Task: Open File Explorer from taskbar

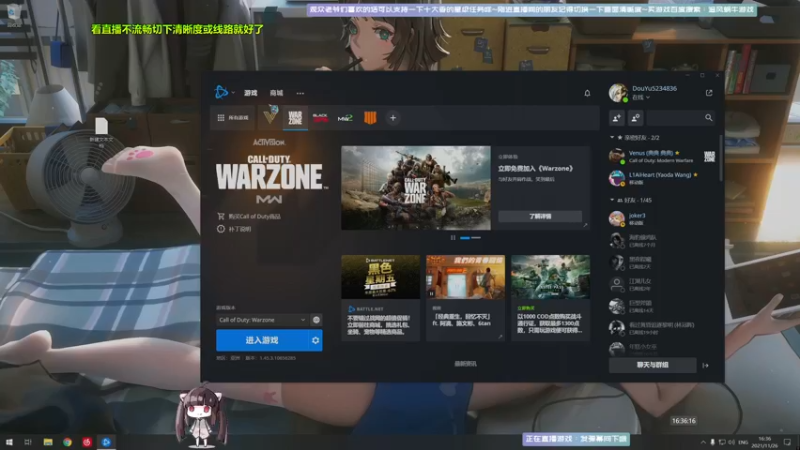Action: (48, 442)
